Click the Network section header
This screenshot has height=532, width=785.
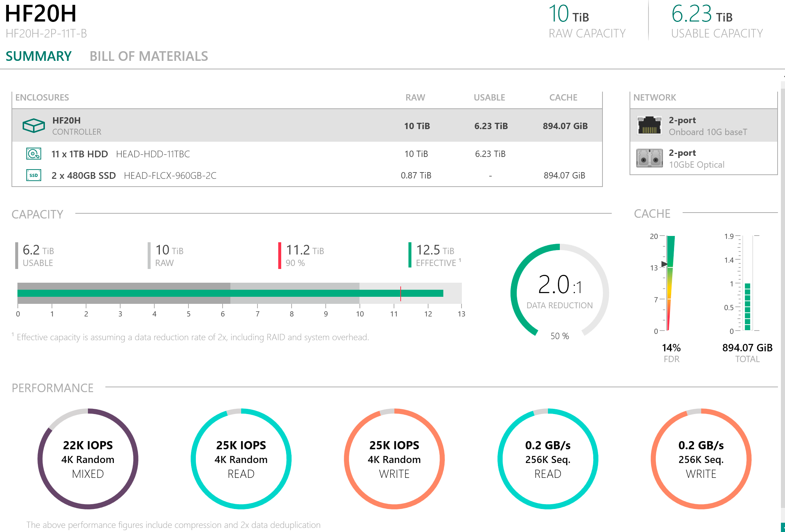[654, 98]
